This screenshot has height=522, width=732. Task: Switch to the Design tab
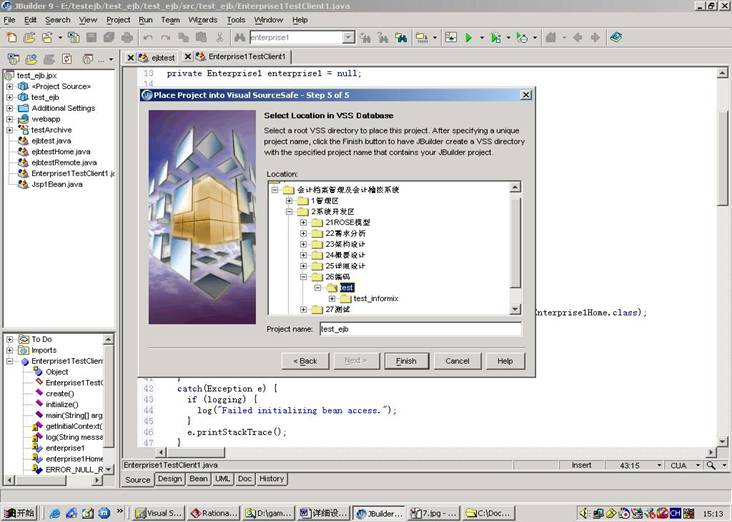pyautogui.click(x=169, y=479)
